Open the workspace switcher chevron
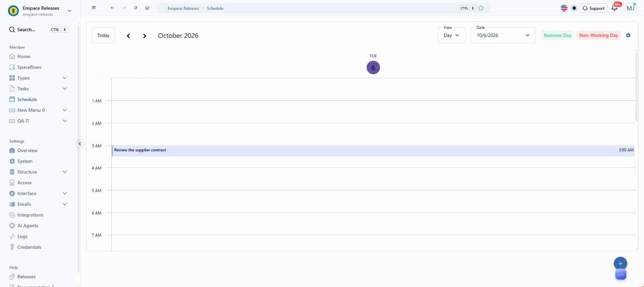 [x=69, y=11]
